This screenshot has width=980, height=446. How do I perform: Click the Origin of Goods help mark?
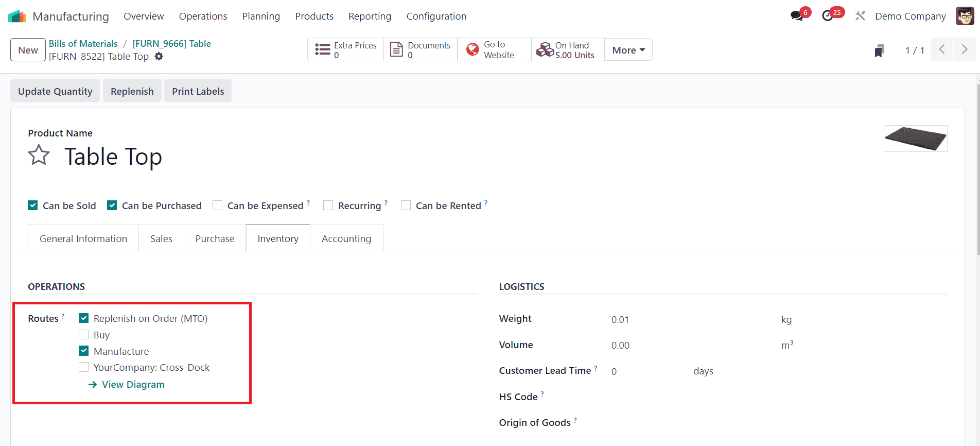[575, 420]
